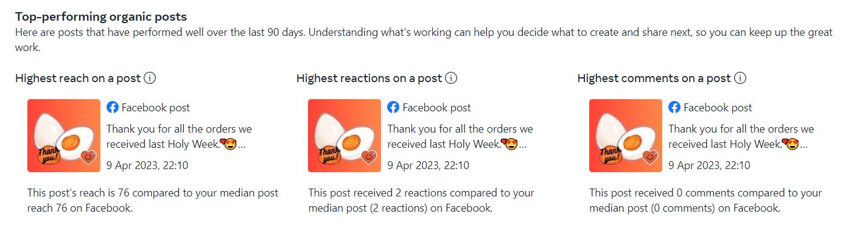Open Facebook post label in reactions card
Image resolution: width=868 pixels, height=236 pixels.
436,108
